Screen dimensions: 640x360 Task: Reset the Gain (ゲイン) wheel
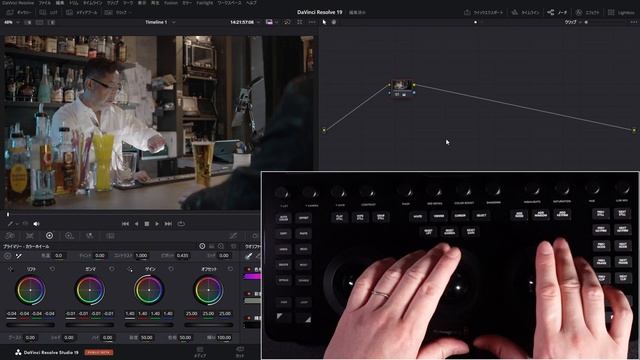[171, 269]
